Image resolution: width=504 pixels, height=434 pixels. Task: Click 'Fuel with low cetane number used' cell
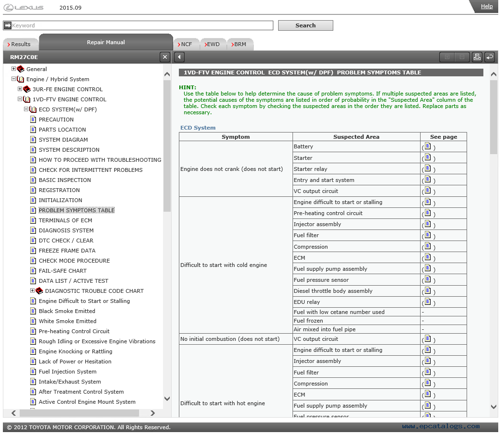pyautogui.click(x=356, y=312)
